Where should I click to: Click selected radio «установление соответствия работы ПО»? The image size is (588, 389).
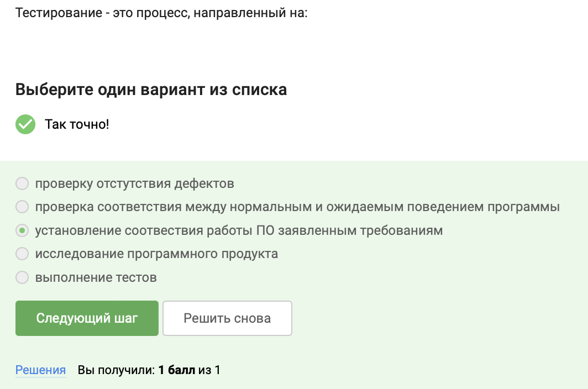coord(22,230)
